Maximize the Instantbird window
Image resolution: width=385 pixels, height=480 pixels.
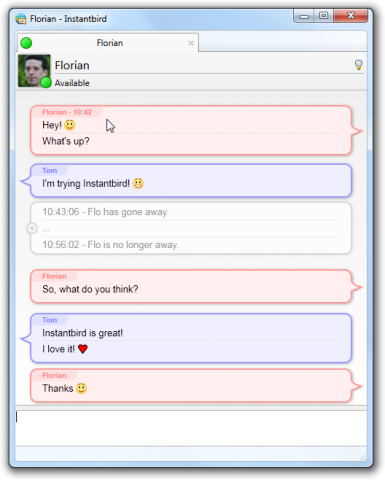pyautogui.click(x=323, y=16)
